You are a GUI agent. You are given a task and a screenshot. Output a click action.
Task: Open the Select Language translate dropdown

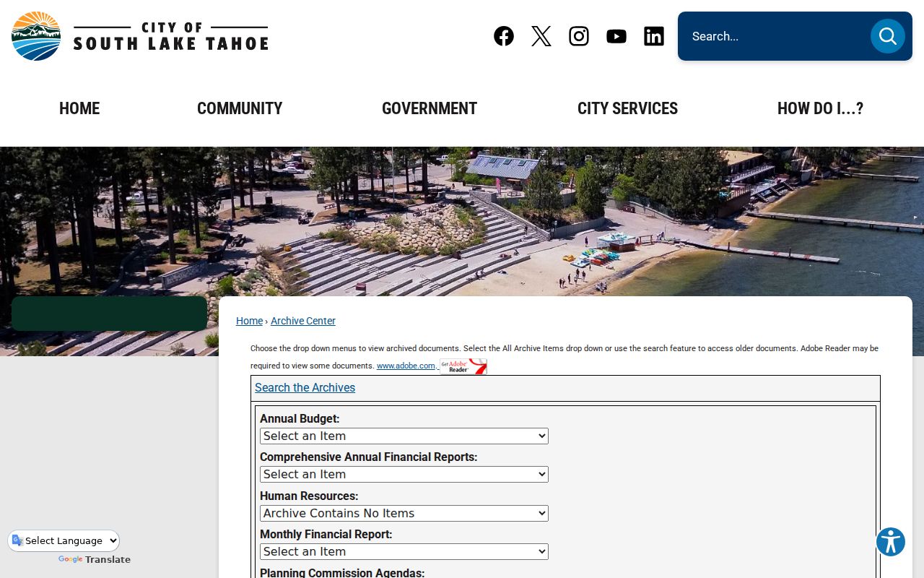64,540
